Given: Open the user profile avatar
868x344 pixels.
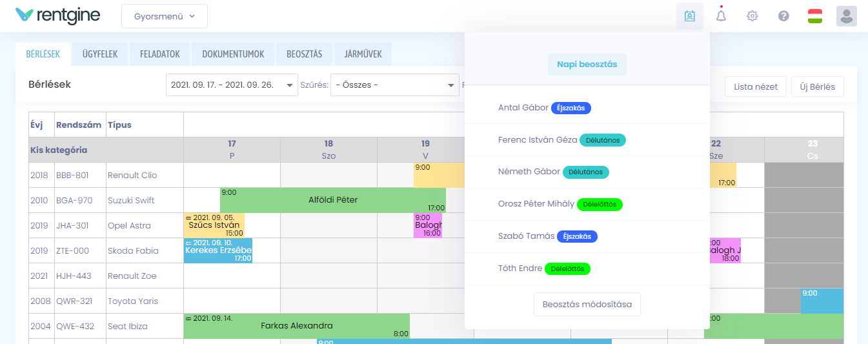Looking at the screenshot, I should coord(846,16).
